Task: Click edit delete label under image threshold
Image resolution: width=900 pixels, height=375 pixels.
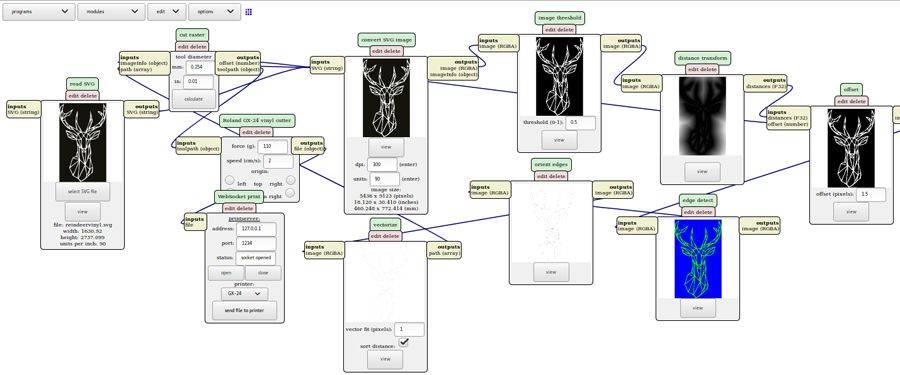Action: 559,30
